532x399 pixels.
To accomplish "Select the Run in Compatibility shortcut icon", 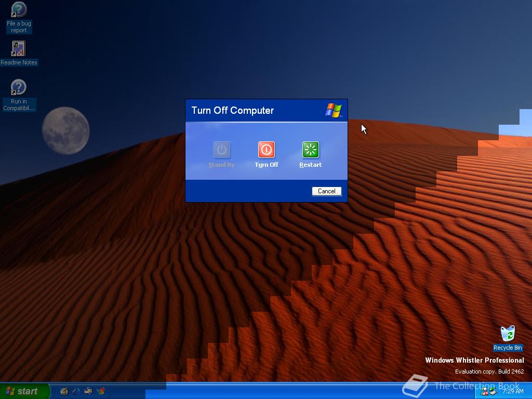I will click(18, 87).
